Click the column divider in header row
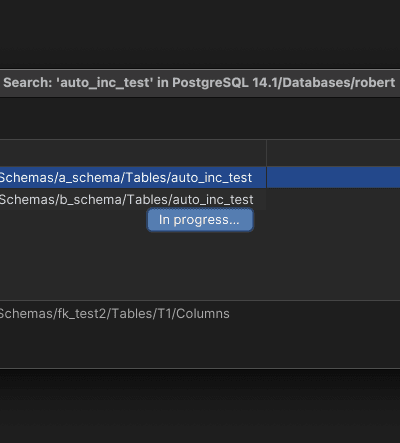Screen dimensions: 400x443 click(266, 153)
